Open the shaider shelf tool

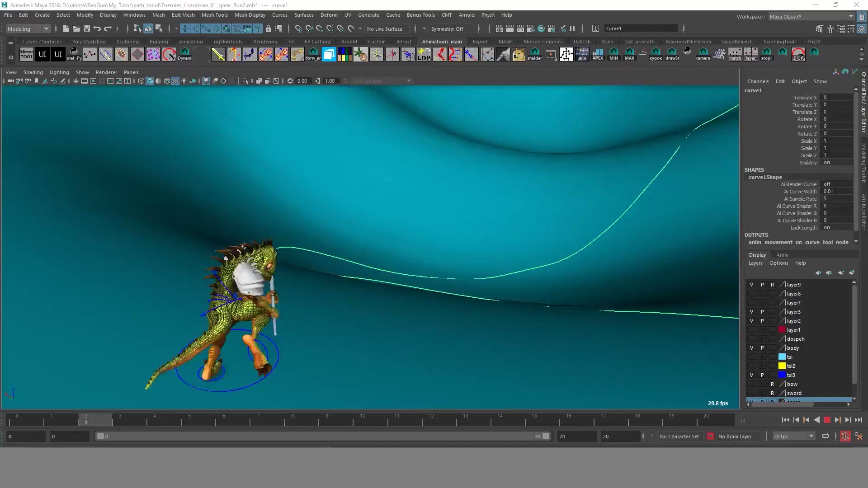tap(534, 54)
